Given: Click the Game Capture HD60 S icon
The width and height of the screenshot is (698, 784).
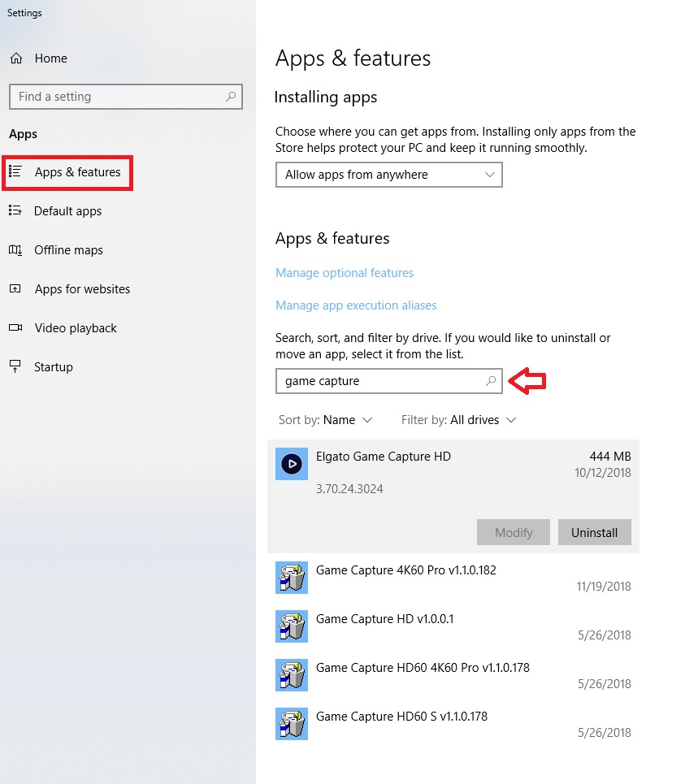Looking at the screenshot, I should (291, 724).
